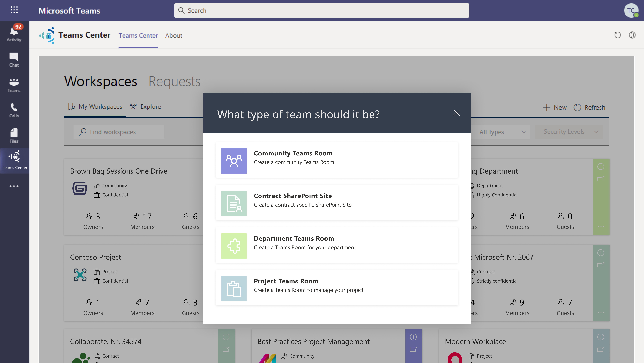Choose Contract SharePoint Site option

click(337, 203)
